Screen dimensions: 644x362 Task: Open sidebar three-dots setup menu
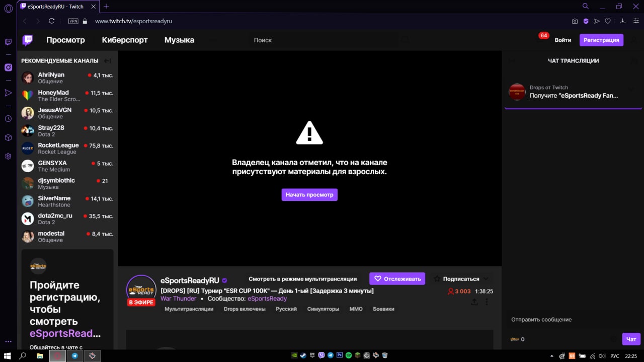point(8,342)
